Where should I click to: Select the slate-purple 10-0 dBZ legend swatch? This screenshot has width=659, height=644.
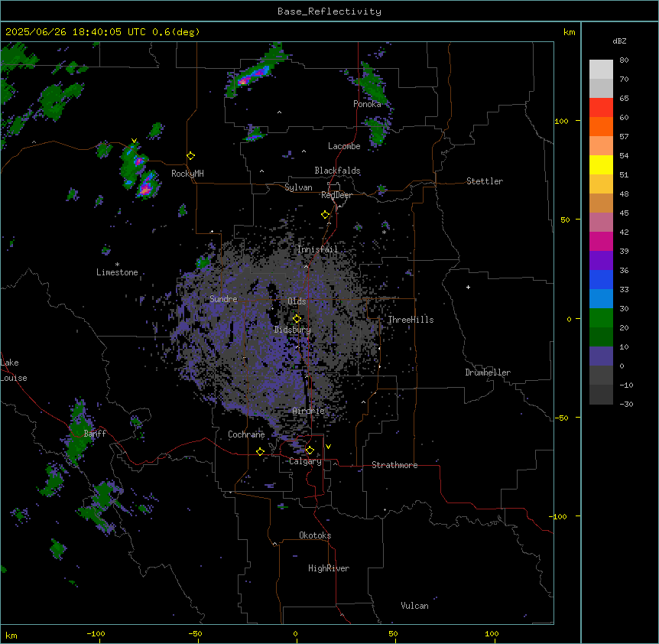(601, 356)
